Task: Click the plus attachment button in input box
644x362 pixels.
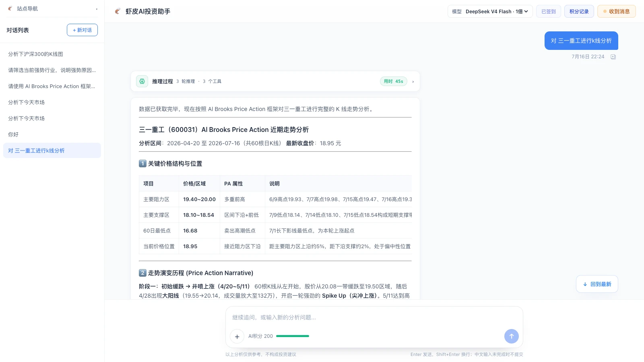Action: [237, 336]
